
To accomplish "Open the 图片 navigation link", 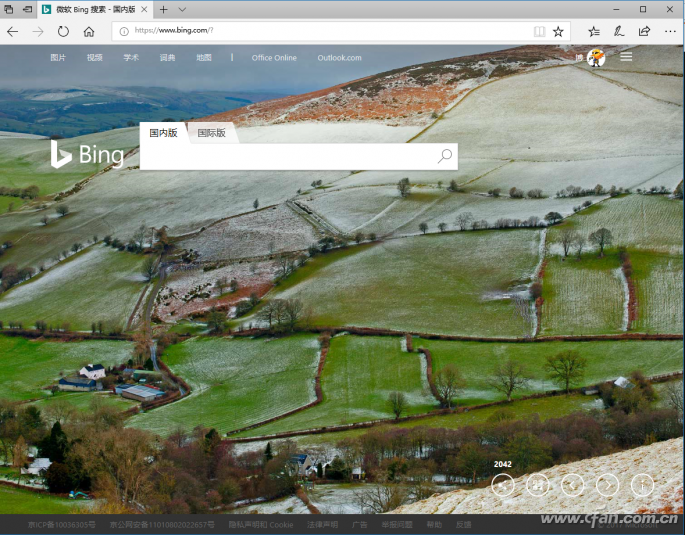I will tap(58, 58).
